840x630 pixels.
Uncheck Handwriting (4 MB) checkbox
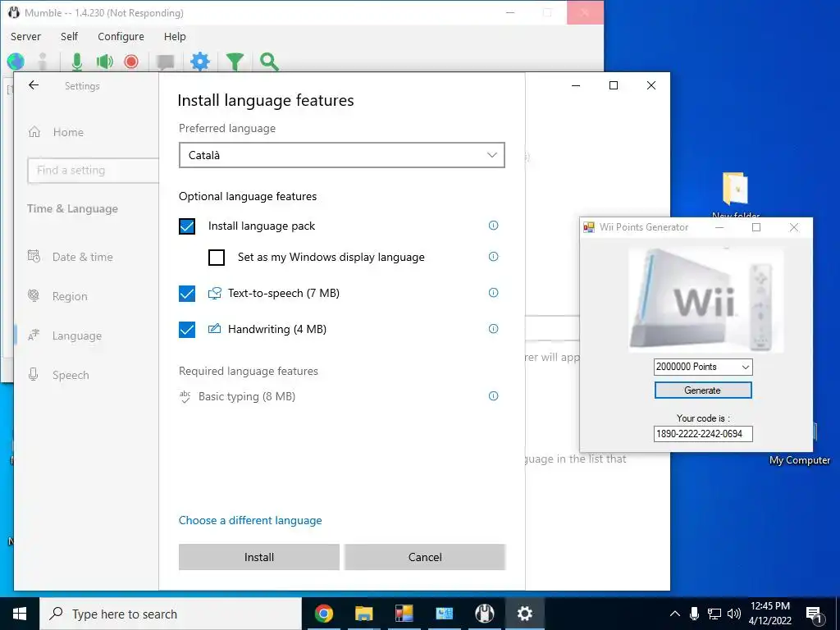(x=187, y=330)
